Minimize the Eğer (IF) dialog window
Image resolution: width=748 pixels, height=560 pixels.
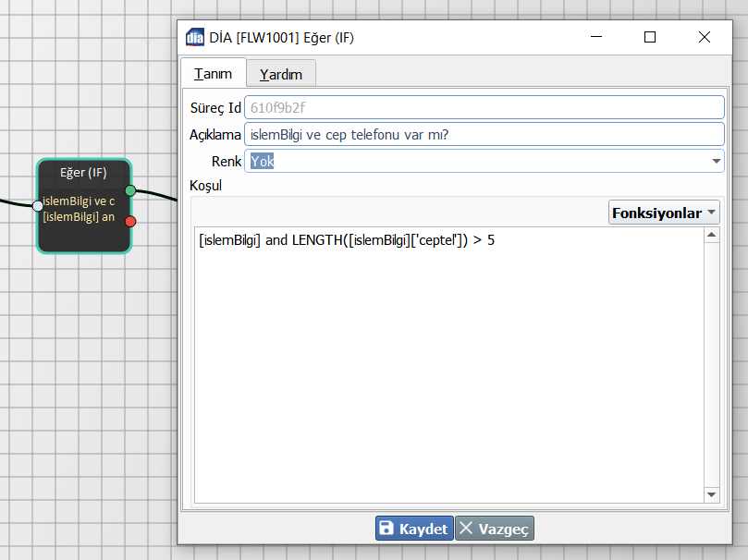point(596,37)
